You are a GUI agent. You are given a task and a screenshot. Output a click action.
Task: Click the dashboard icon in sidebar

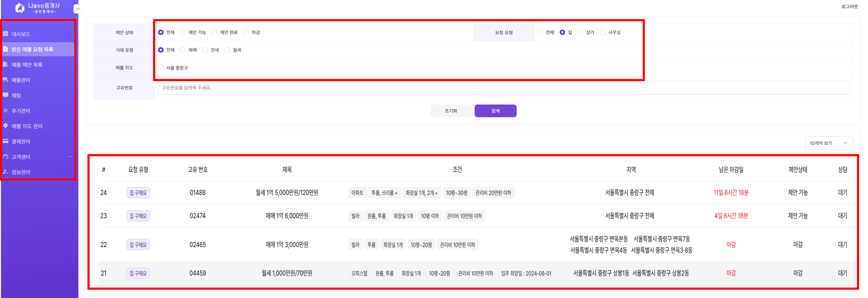click(x=6, y=34)
